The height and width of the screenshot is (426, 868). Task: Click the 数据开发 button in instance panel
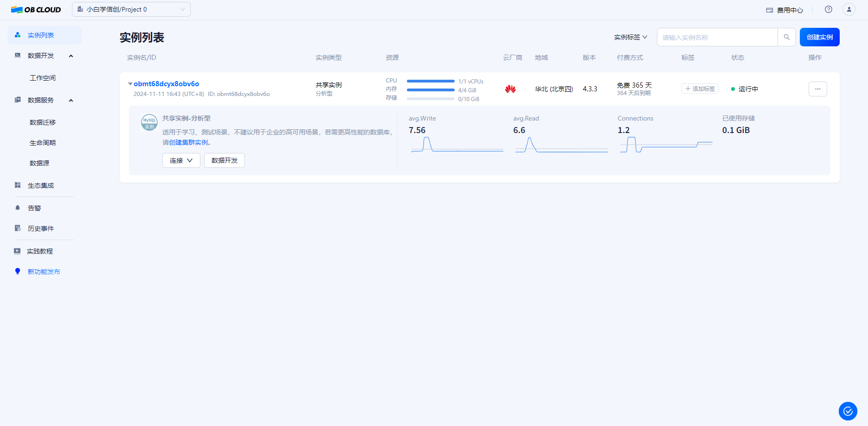pyautogui.click(x=225, y=160)
